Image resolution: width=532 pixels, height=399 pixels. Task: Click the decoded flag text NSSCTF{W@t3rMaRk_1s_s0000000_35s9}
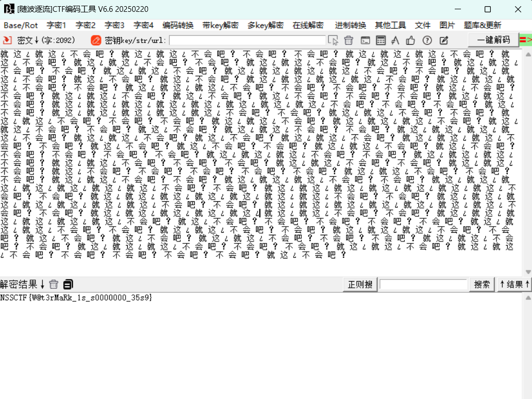coord(76,298)
